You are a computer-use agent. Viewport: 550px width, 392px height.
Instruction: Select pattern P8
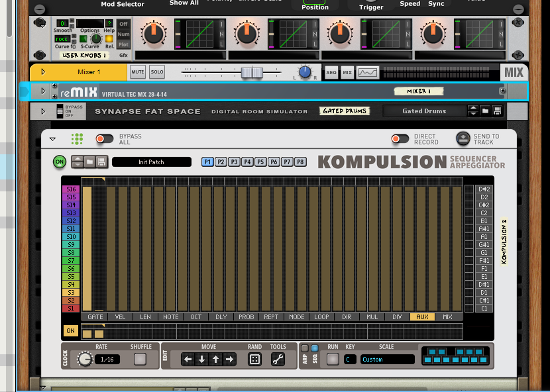(300, 162)
